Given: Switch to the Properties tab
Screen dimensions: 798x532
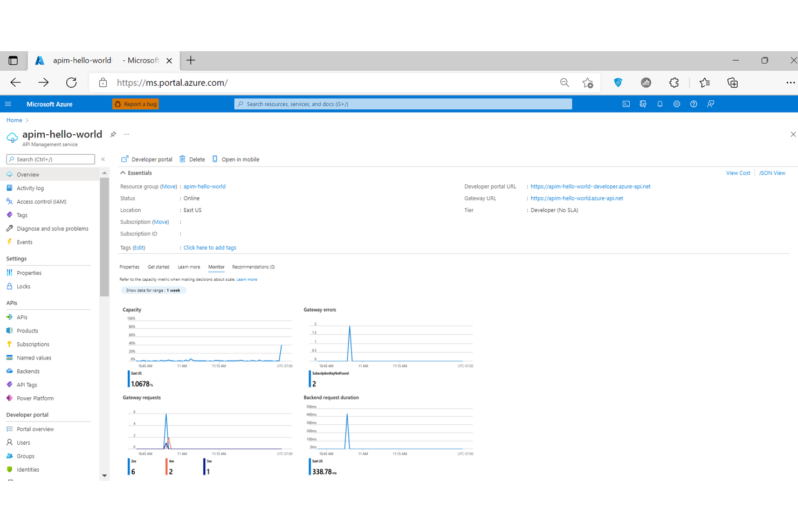Looking at the screenshot, I should coord(129,266).
